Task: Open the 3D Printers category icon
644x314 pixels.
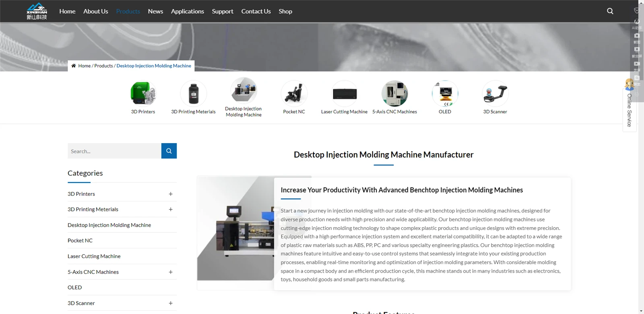Action: pos(143,93)
